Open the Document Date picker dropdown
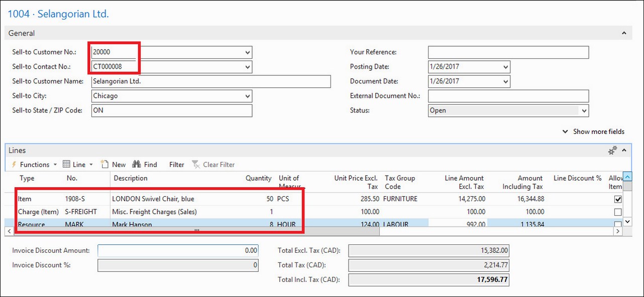The width and height of the screenshot is (644, 297). click(x=505, y=81)
